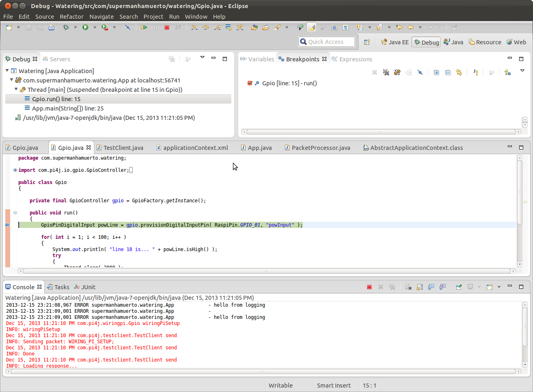Click Remove All Breakpoints in the Breakpoints view
Image resolution: width=533 pixels, height=392 pixels.
(386, 72)
